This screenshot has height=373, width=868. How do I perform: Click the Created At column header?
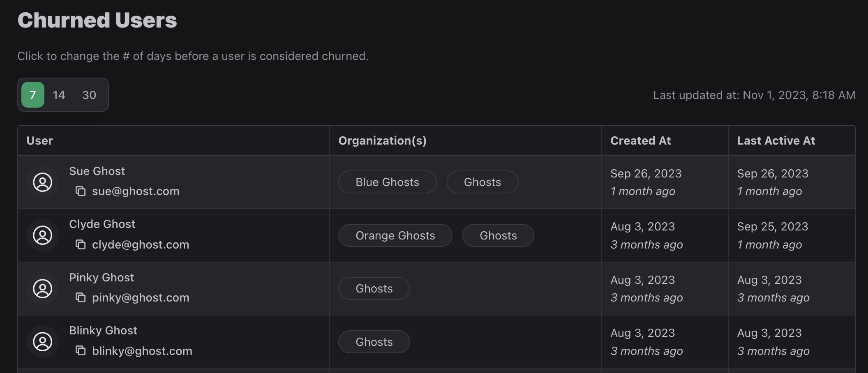640,140
